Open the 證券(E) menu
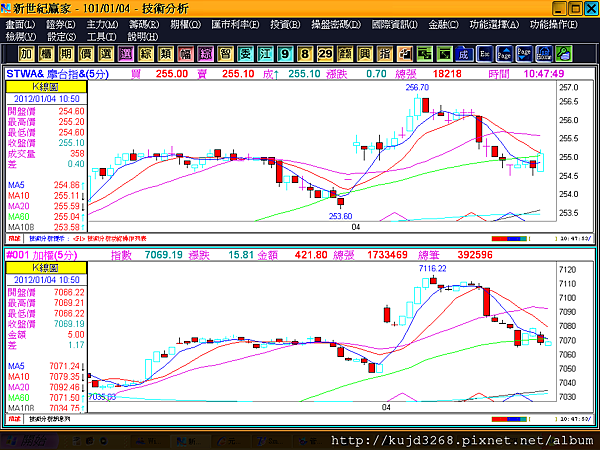The image size is (600, 450). [x=61, y=24]
